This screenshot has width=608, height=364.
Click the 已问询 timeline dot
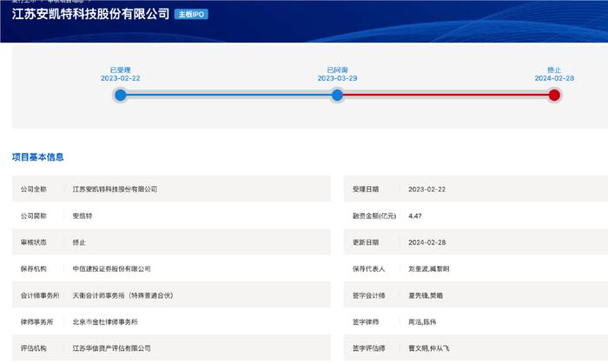[x=337, y=95]
